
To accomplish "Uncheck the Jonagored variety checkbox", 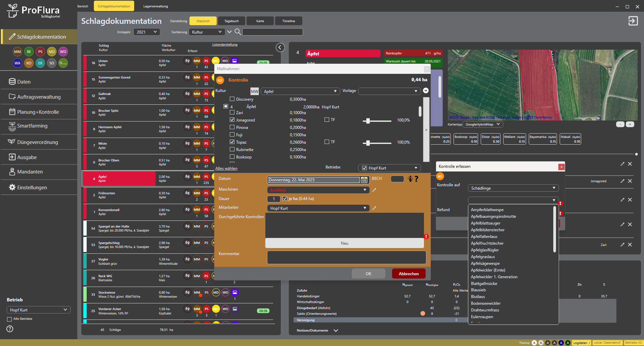I will [x=232, y=120].
